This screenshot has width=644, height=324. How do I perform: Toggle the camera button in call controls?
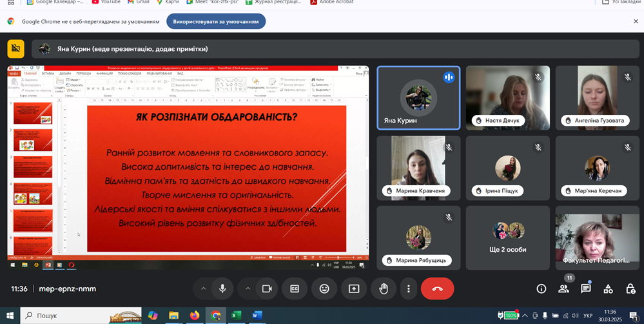click(267, 289)
